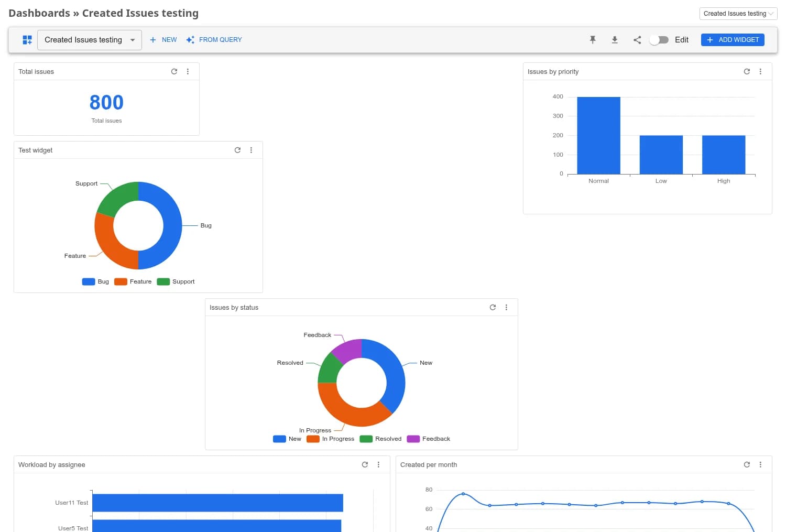This screenshot has width=786, height=532.
Task: Click the dashboard grid icon in the toolbar
Action: coord(27,40)
